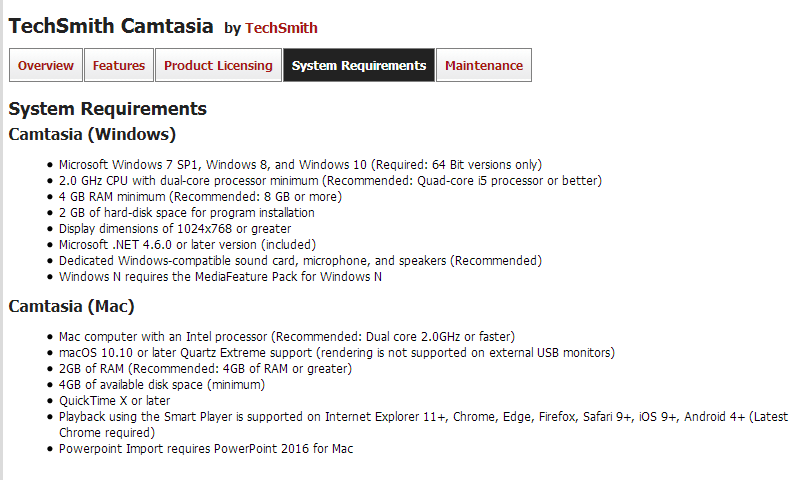Click the Microsoft Windows 7 SP1 requirement line
Screen dimensions: 808x480
[x=300, y=165]
